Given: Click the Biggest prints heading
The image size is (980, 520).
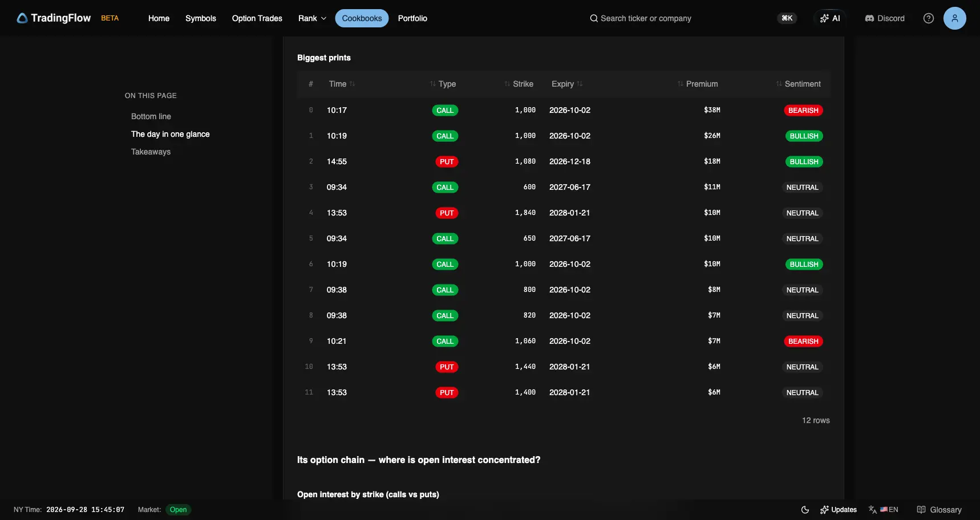Looking at the screenshot, I should click(324, 58).
